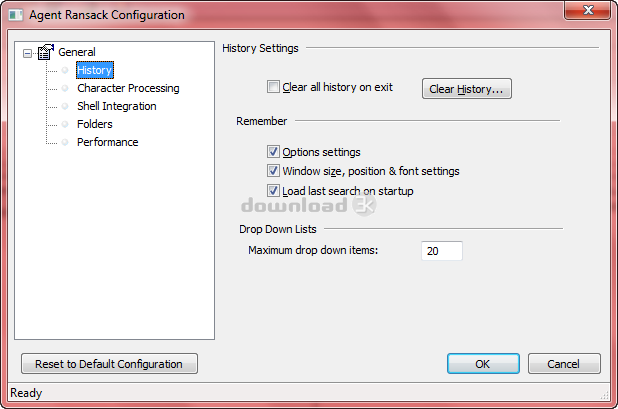Open the Performance settings page

108,142
